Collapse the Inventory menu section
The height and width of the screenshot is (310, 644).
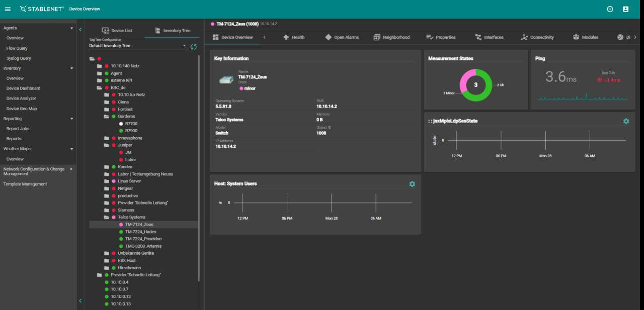(72, 68)
